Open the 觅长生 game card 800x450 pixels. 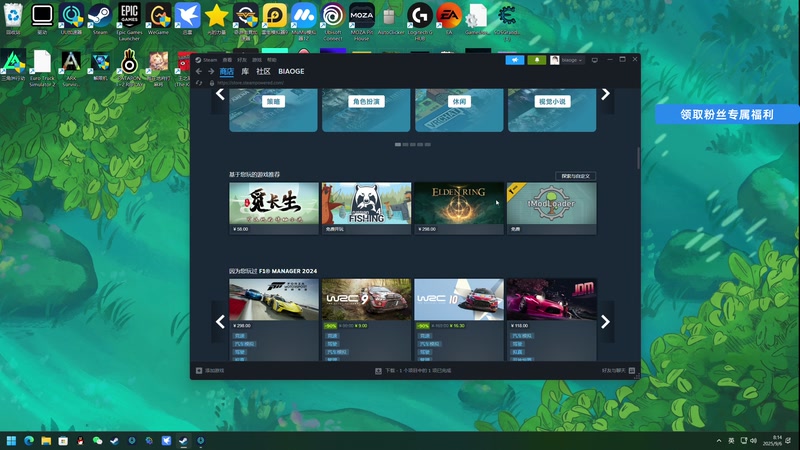pyautogui.click(x=274, y=208)
